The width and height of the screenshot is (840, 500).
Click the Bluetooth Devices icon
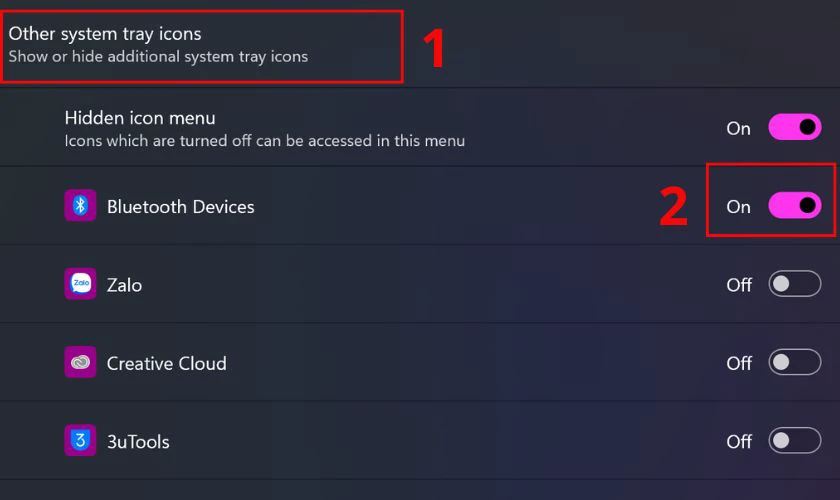(80, 205)
